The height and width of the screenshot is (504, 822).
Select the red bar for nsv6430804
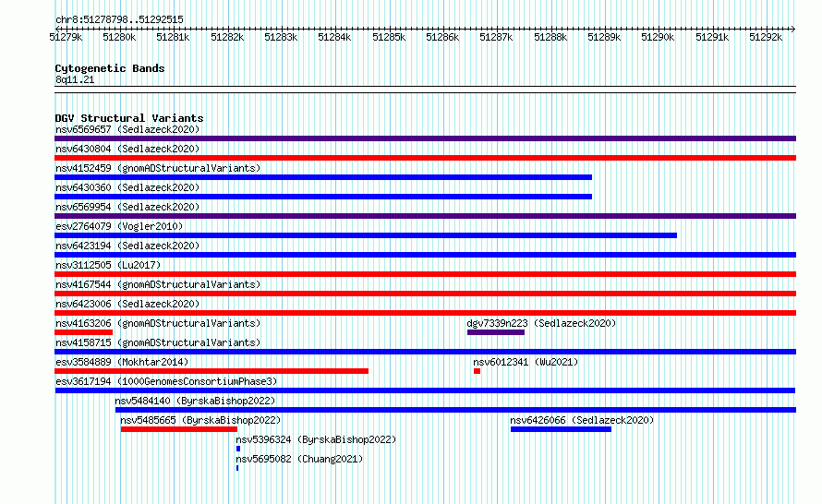(425, 158)
